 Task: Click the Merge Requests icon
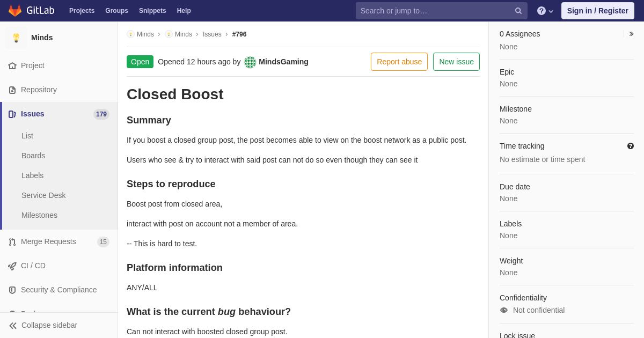pyautogui.click(x=12, y=242)
